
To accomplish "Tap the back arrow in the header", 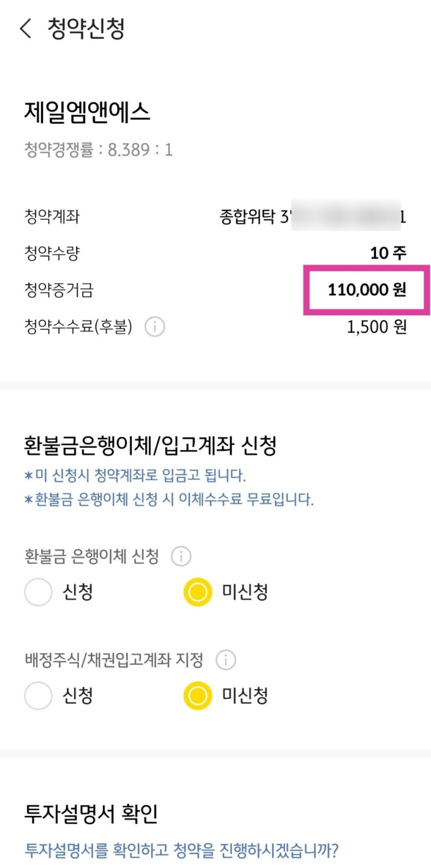I will coord(26,28).
